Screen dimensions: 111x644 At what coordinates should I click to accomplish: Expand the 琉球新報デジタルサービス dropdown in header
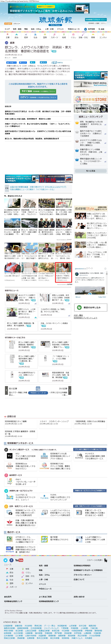click(96, 20)
